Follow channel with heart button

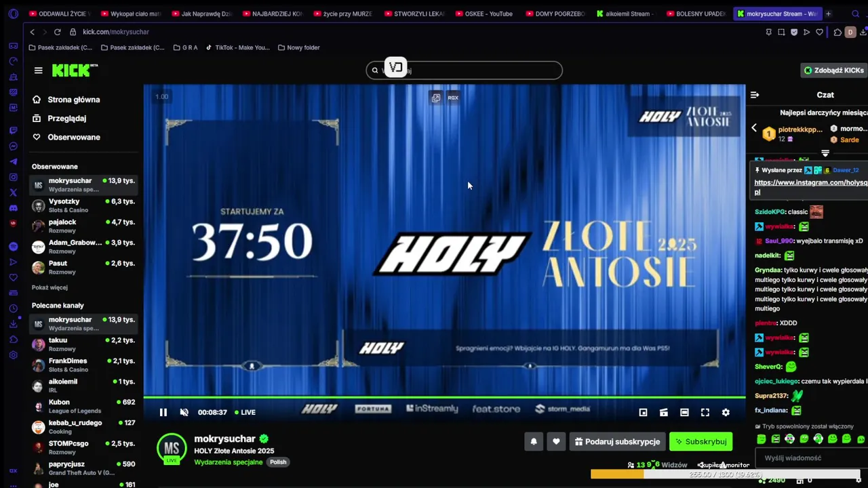[x=556, y=442]
